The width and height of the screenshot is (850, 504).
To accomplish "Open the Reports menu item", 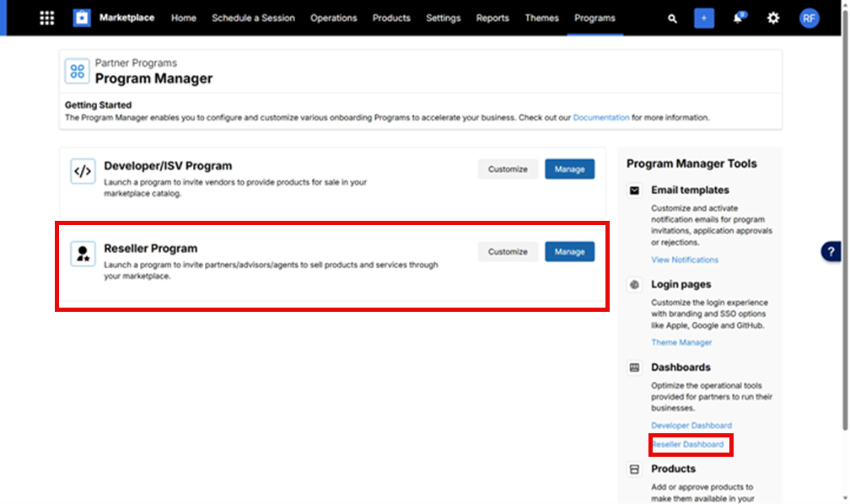I will pos(492,18).
